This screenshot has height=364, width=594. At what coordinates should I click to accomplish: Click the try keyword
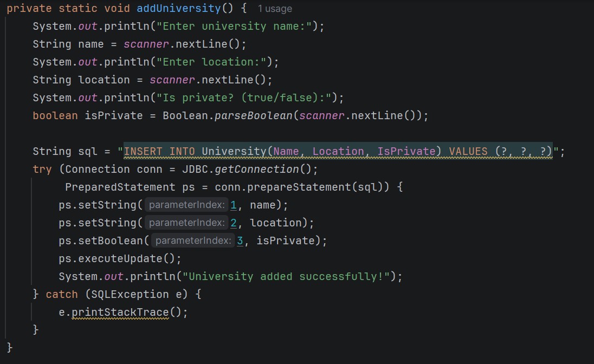coord(42,169)
